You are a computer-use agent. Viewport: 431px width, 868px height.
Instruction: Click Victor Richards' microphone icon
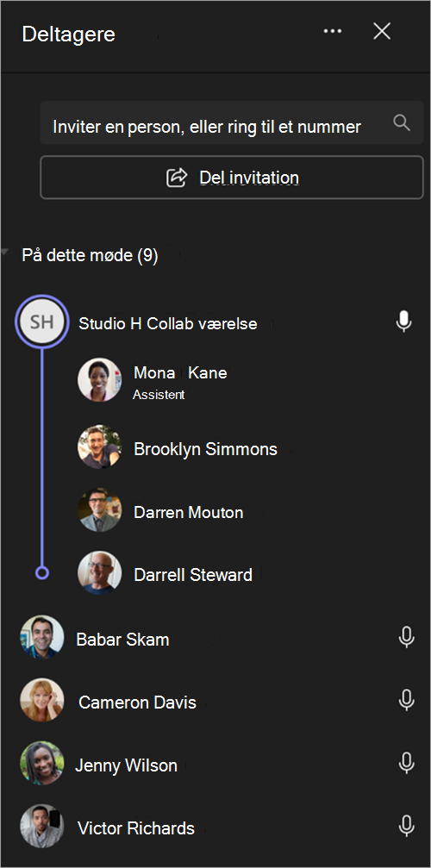(407, 827)
